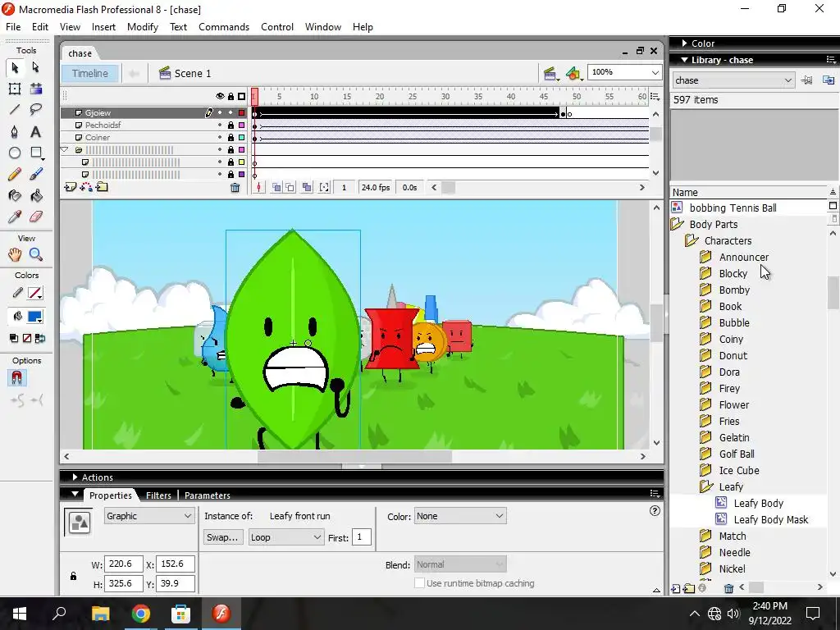This screenshot has width=840, height=630.
Task: Click the W width field 220.6
Action: pyautogui.click(x=124, y=564)
